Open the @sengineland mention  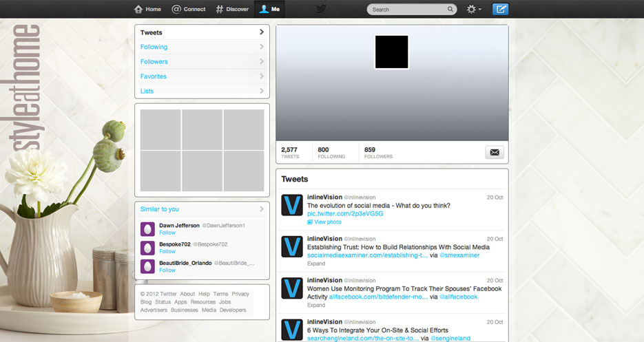(450, 339)
